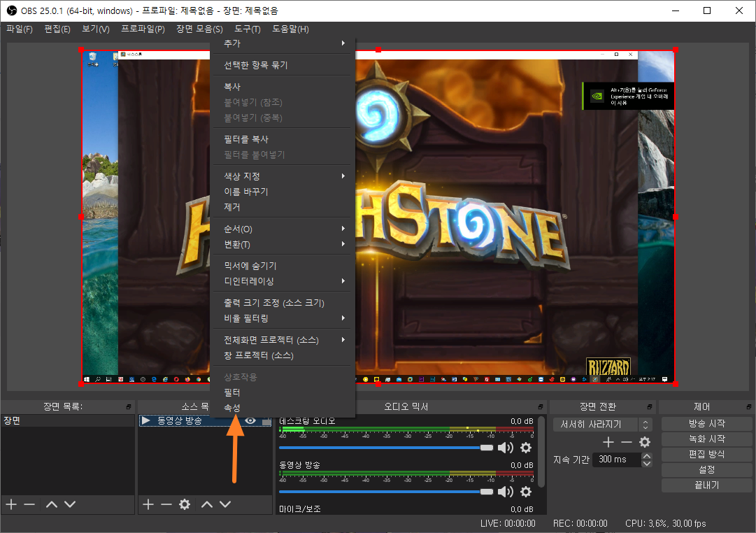This screenshot has width=756, height=533.
Task: Click OBS logo in title bar
Action: (12, 10)
